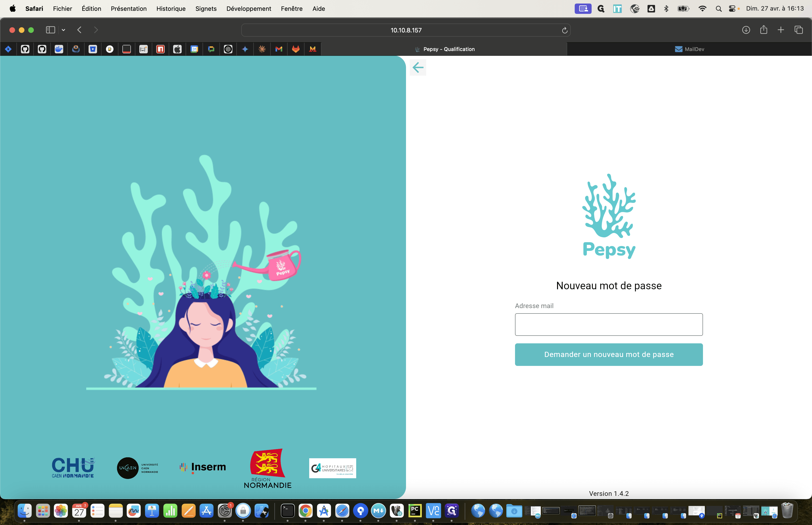
Task: Toggle the Safari sidebar
Action: [51, 30]
